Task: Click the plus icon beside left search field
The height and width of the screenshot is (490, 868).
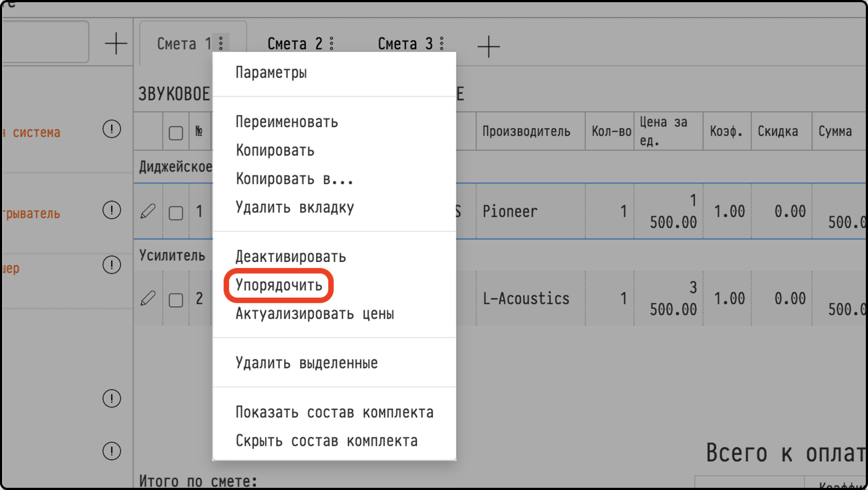Action: (x=116, y=43)
